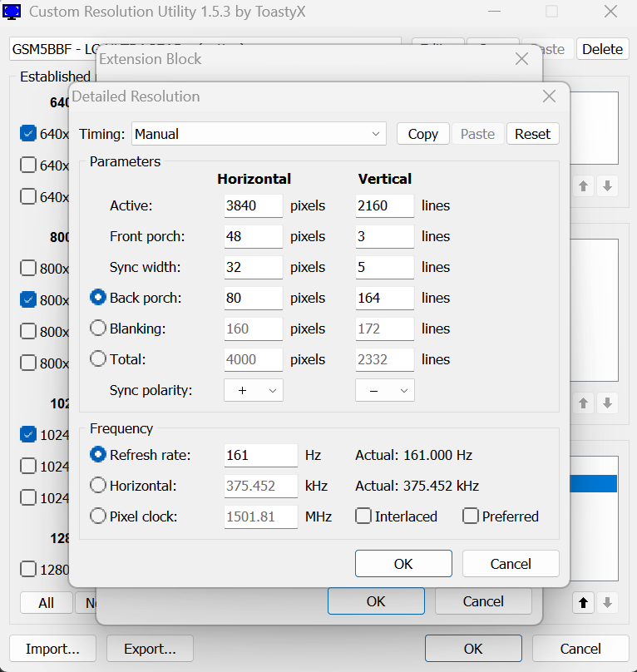Open the horizontal sync polarity dropdown
Viewport: 637px width, 672px height.
[254, 390]
